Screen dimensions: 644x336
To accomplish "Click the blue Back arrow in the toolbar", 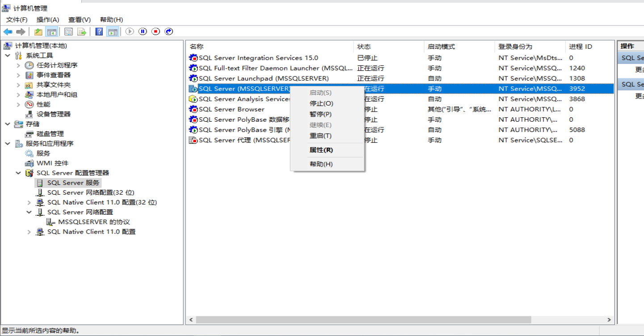I will click(x=8, y=32).
